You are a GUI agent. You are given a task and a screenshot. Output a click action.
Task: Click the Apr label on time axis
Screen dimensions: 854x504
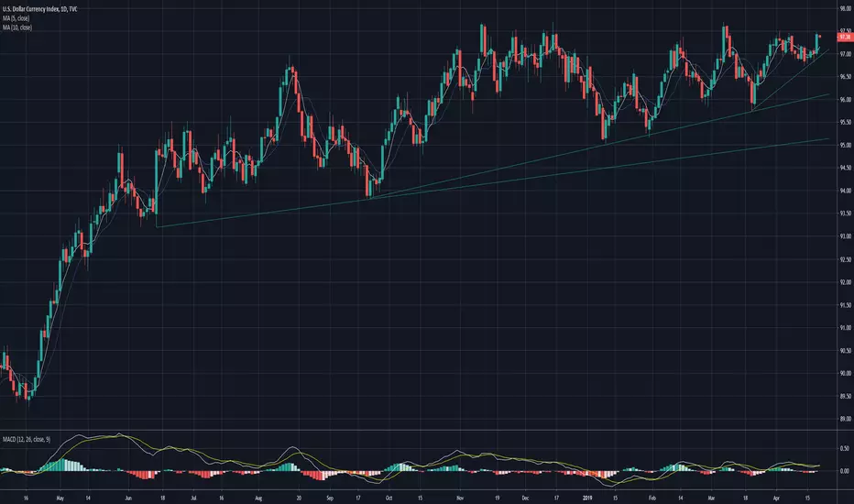(x=776, y=498)
